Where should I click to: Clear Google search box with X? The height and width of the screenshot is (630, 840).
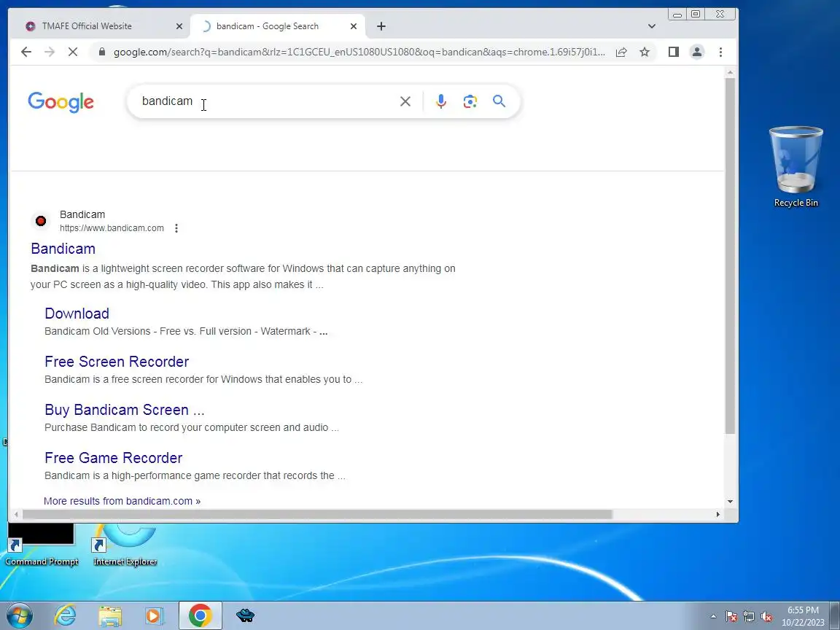pyautogui.click(x=405, y=101)
